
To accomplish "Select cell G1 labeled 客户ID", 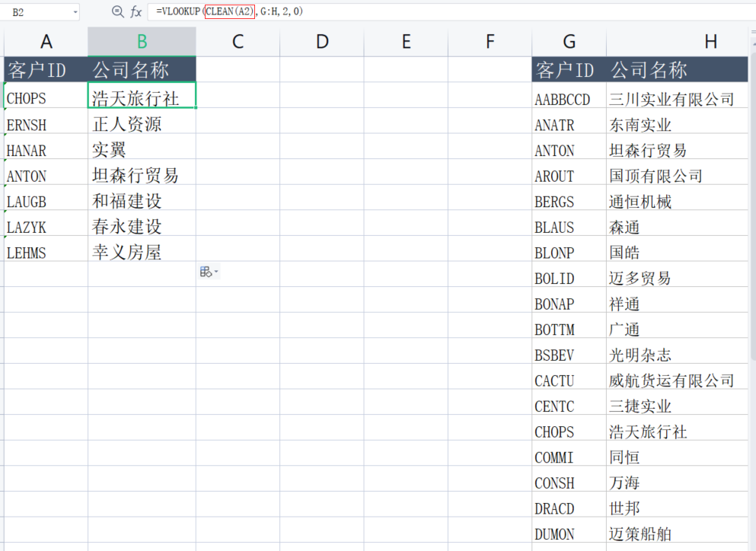I will point(569,69).
